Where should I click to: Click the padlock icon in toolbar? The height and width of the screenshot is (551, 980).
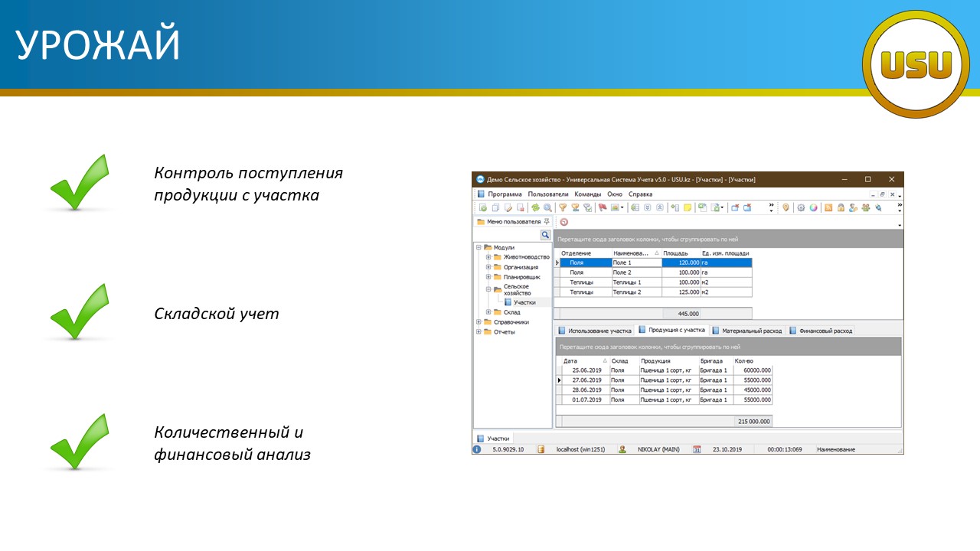tap(841, 207)
